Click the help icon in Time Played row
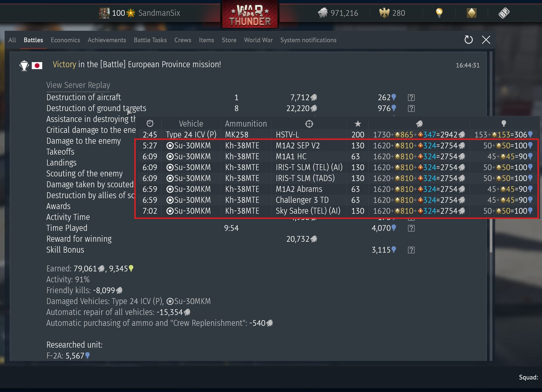The width and height of the screenshot is (542, 392). tap(411, 228)
